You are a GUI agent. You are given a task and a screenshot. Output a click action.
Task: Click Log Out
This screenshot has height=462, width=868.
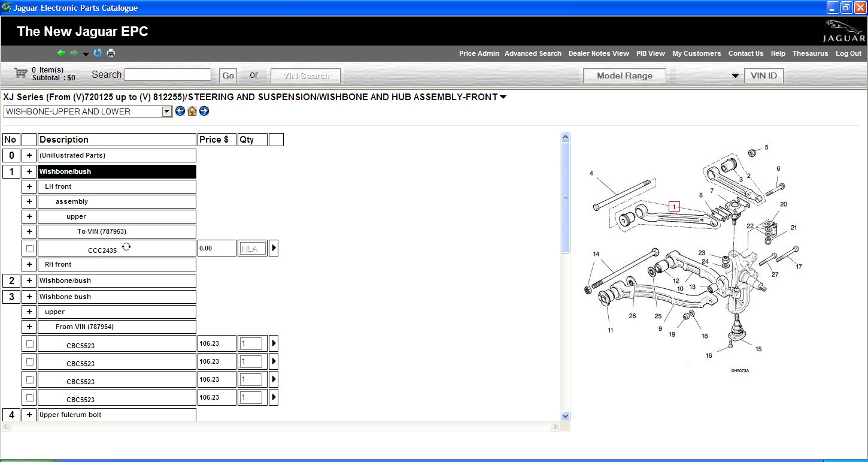point(849,53)
